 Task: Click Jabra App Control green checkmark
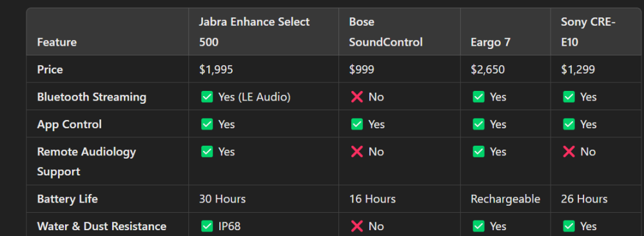click(207, 124)
